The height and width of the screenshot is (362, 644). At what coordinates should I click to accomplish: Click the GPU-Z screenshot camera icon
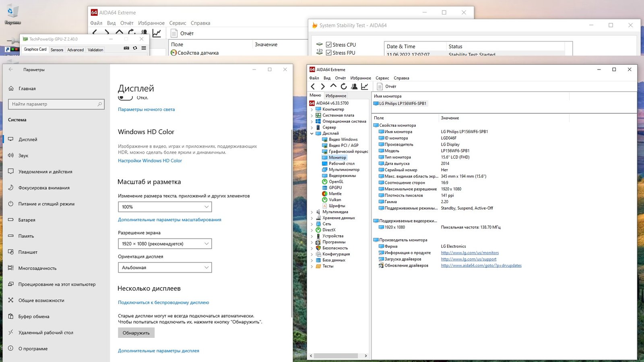click(x=126, y=48)
